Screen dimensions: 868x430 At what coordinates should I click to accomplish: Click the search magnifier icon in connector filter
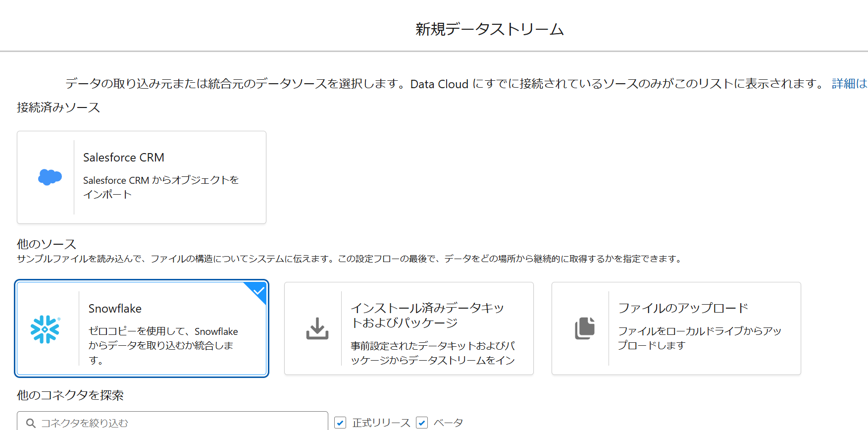click(x=31, y=423)
